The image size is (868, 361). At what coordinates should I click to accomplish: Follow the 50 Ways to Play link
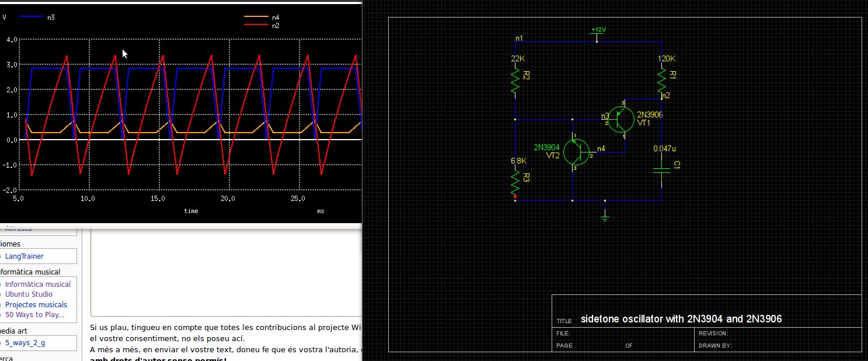(34, 315)
